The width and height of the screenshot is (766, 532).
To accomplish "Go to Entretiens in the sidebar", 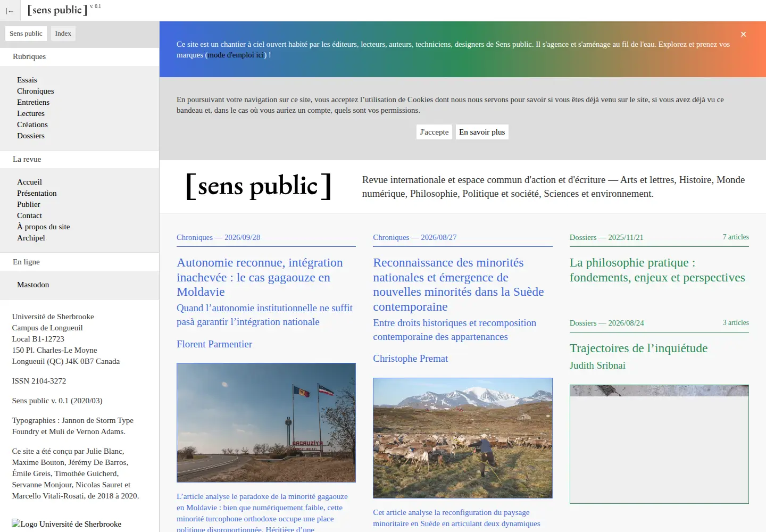I will point(33,102).
